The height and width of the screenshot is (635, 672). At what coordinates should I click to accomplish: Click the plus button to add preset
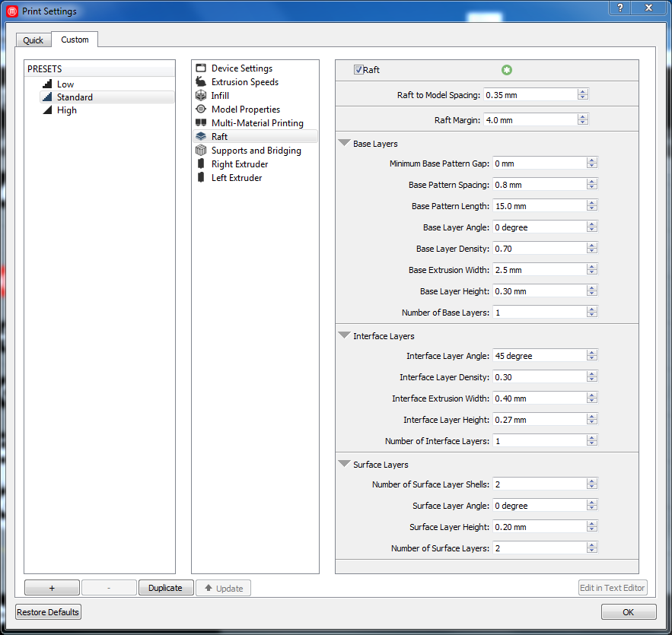coord(52,588)
